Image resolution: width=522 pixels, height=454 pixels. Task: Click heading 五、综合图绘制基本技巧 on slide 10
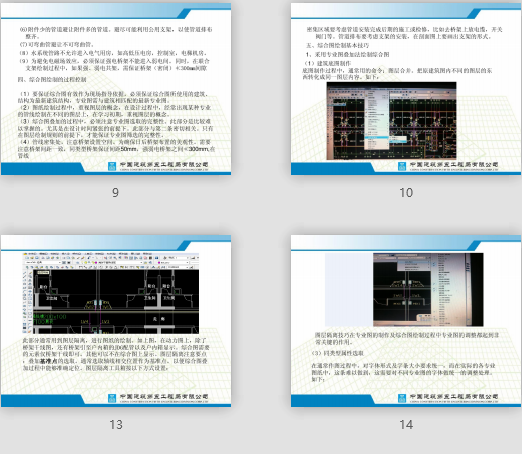click(338, 45)
